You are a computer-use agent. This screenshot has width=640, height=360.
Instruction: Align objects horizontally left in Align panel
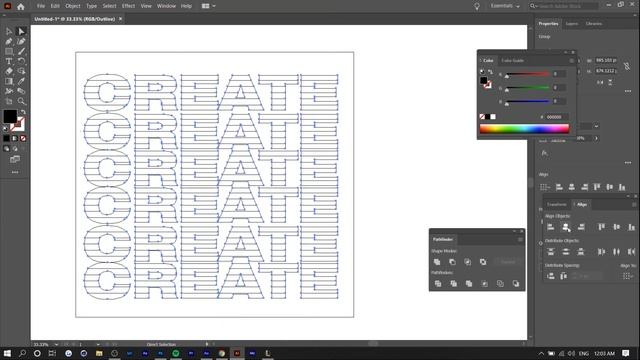tap(551, 227)
